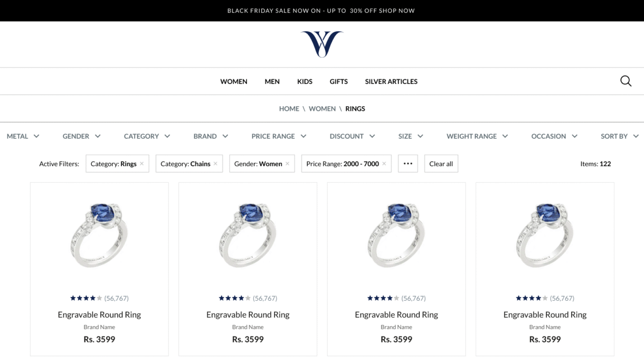Remove the Price Range 2000 - 7000 filter
This screenshot has width=644, height=362.
tap(384, 164)
